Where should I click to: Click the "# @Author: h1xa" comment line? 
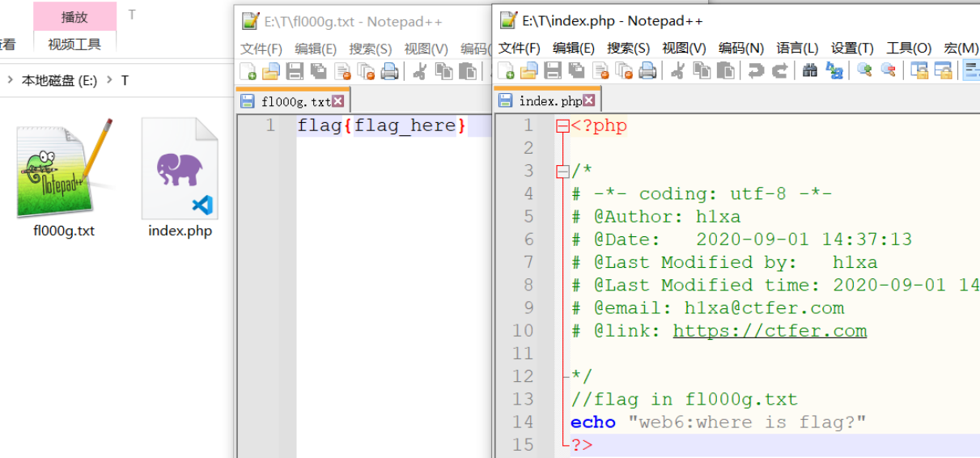(655, 216)
